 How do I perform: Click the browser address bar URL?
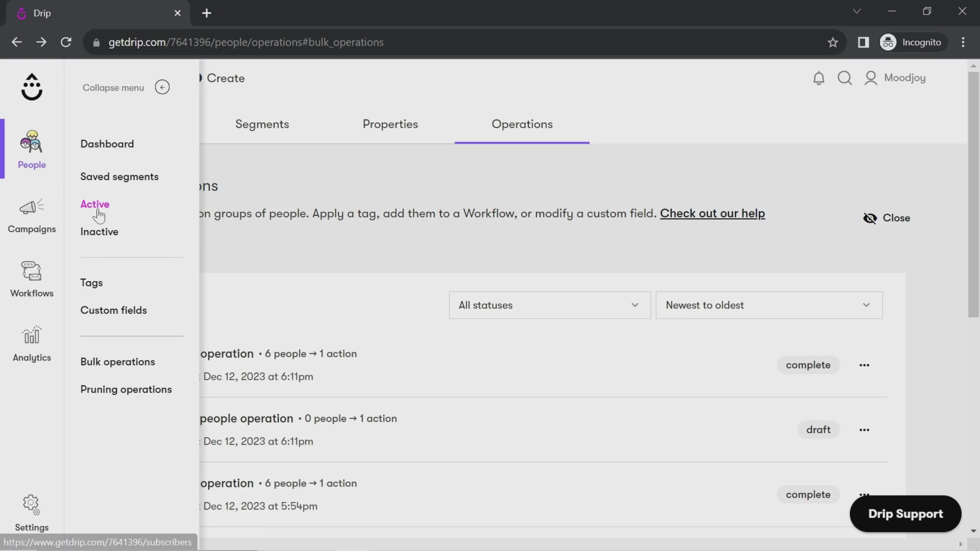[x=246, y=42]
